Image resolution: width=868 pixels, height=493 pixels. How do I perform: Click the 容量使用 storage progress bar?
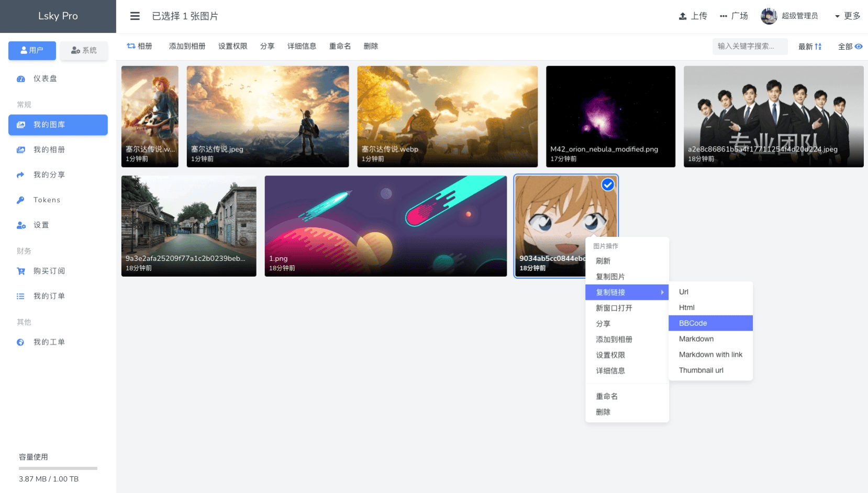(58, 468)
